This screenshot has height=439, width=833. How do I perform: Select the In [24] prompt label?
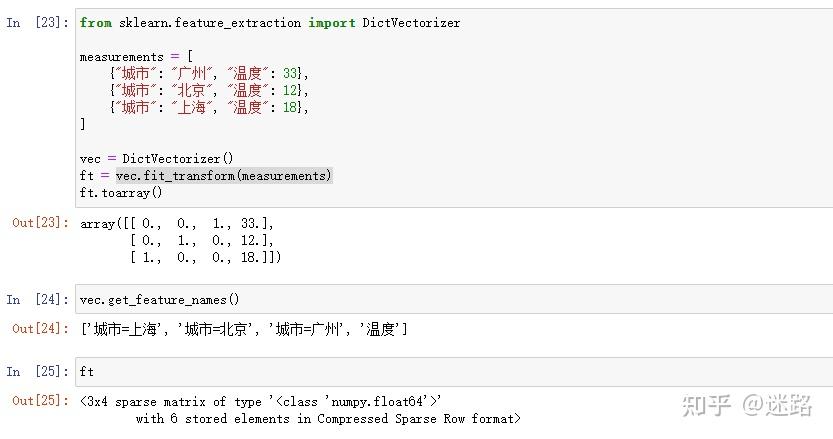click(x=38, y=300)
